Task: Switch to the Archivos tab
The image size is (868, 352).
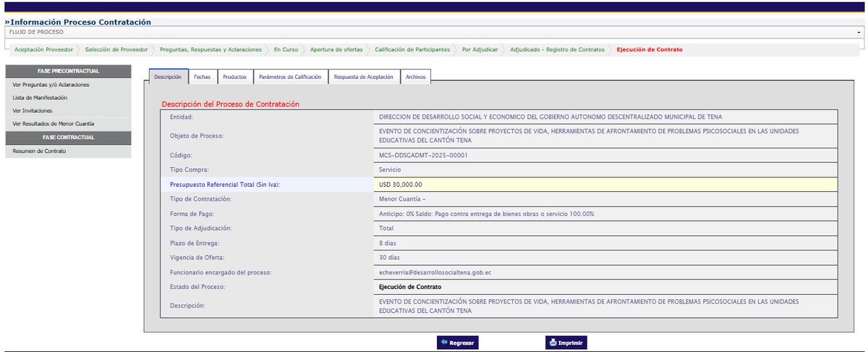Action: pyautogui.click(x=416, y=76)
